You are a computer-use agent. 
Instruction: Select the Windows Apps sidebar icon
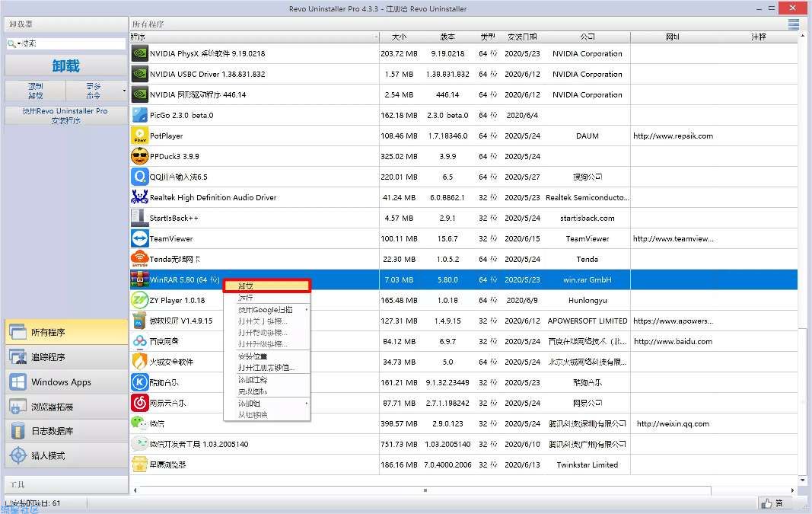pos(18,382)
